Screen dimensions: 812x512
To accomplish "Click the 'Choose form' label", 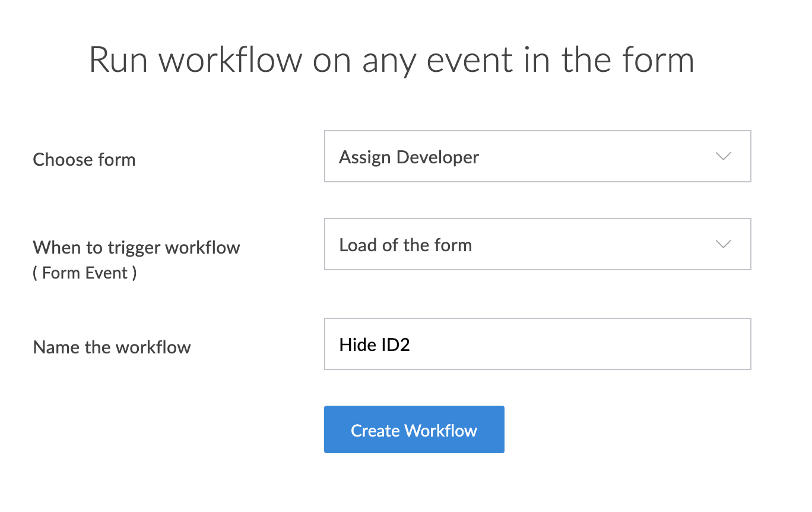I will click(84, 160).
